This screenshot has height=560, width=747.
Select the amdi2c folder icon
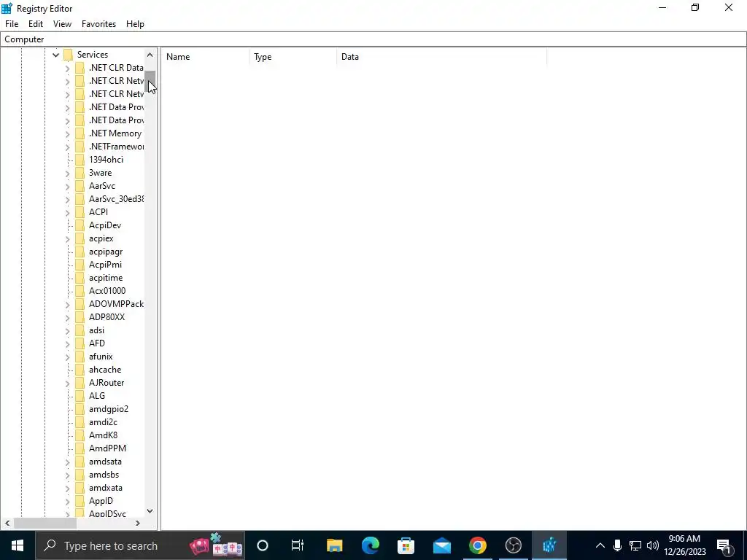[80, 422]
